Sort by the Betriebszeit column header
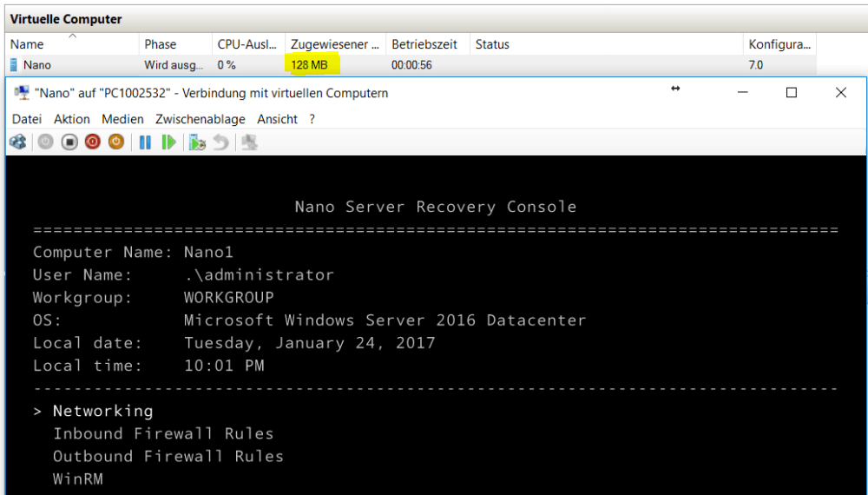This screenshot has height=495, width=868. [418, 44]
